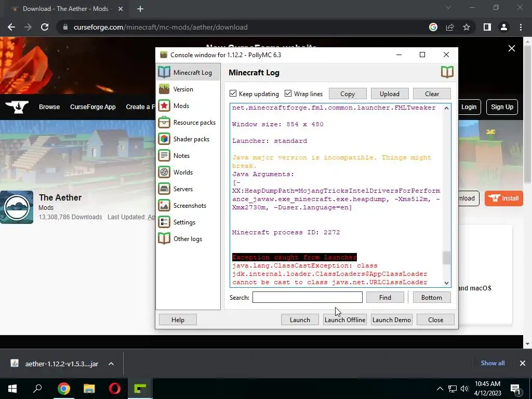Viewport: 532px width, 399px height.
Task: Open Chrome's tab search chevron
Action: [x=448, y=7]
